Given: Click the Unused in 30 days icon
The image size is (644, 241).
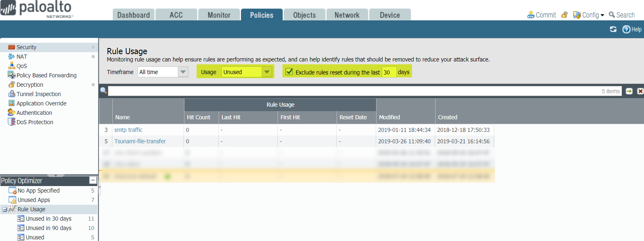Looking at the screenshot, I should pyautogui.click(x=21, y=219).
